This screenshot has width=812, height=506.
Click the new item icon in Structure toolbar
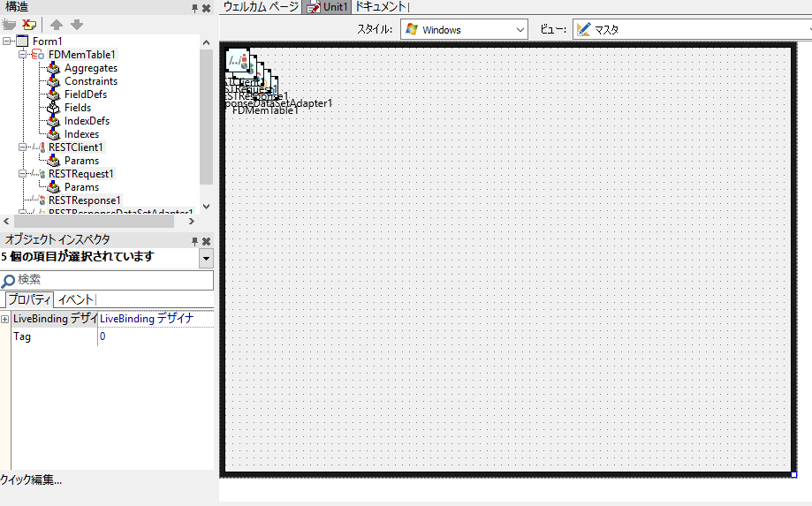(9, 25)
